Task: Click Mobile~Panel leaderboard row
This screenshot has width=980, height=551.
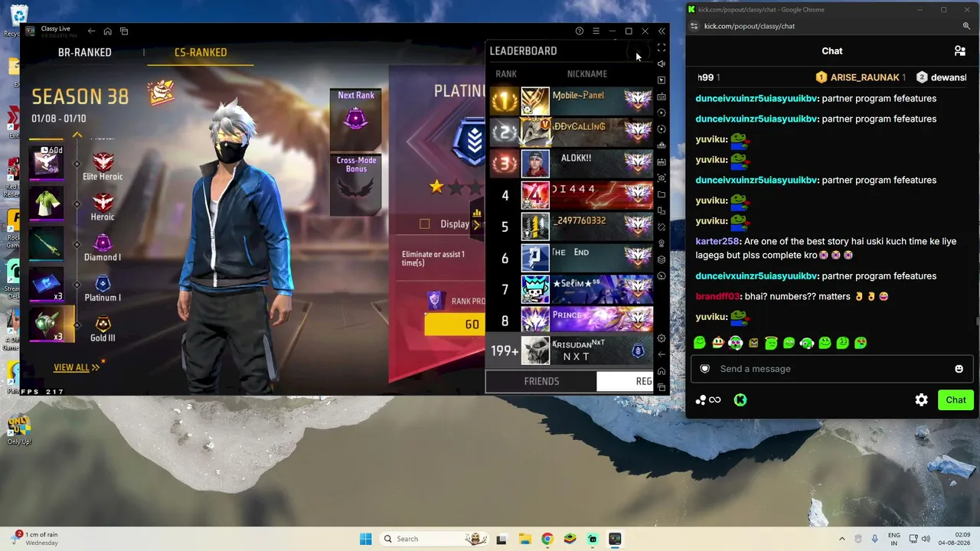Action: tap(571, 101)
